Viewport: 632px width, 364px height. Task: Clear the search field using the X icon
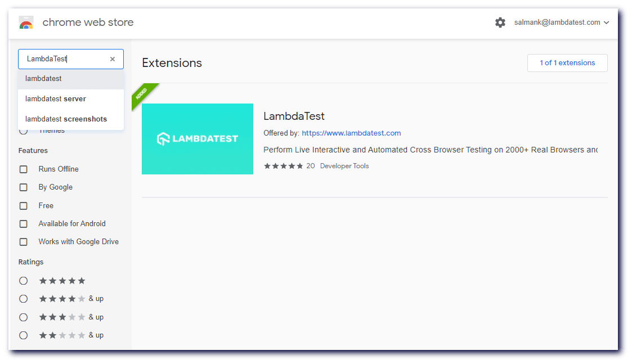pos(113,59)
